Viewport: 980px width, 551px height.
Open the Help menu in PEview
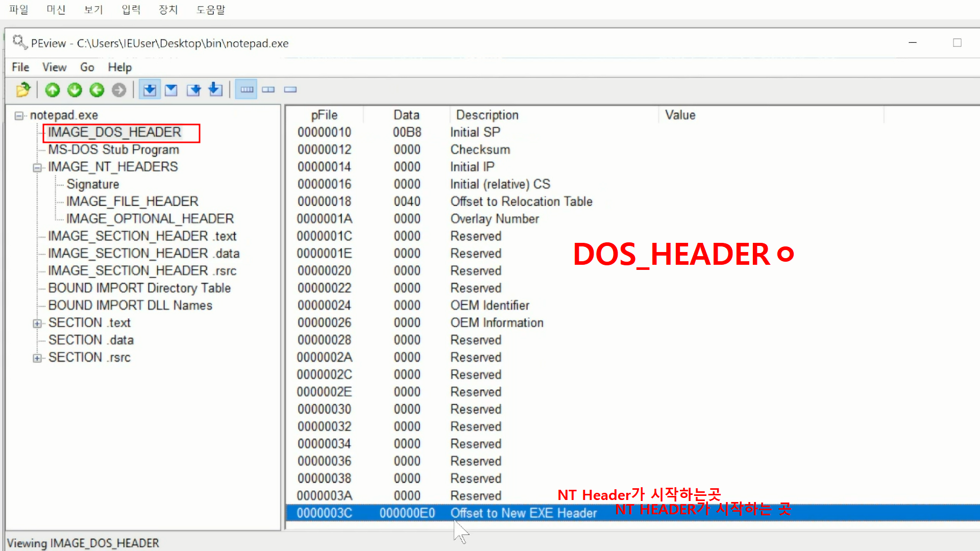tap(119, 67)
